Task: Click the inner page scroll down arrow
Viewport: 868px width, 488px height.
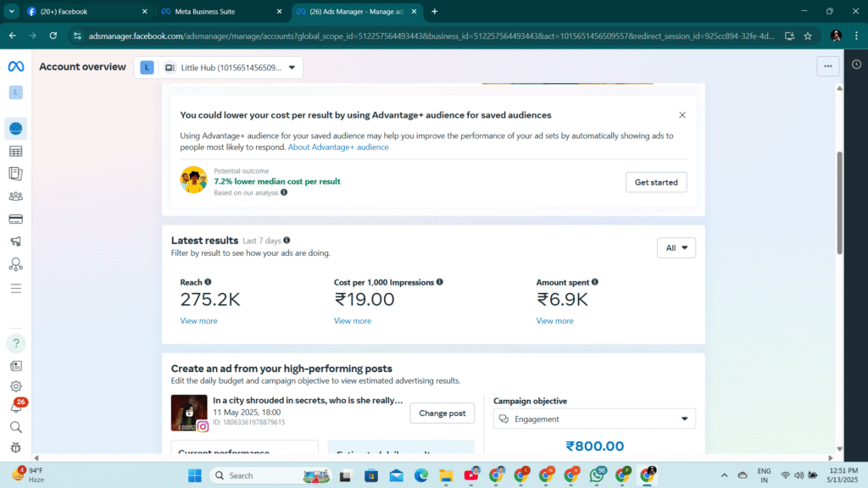Action: click(x=839, y=449)
